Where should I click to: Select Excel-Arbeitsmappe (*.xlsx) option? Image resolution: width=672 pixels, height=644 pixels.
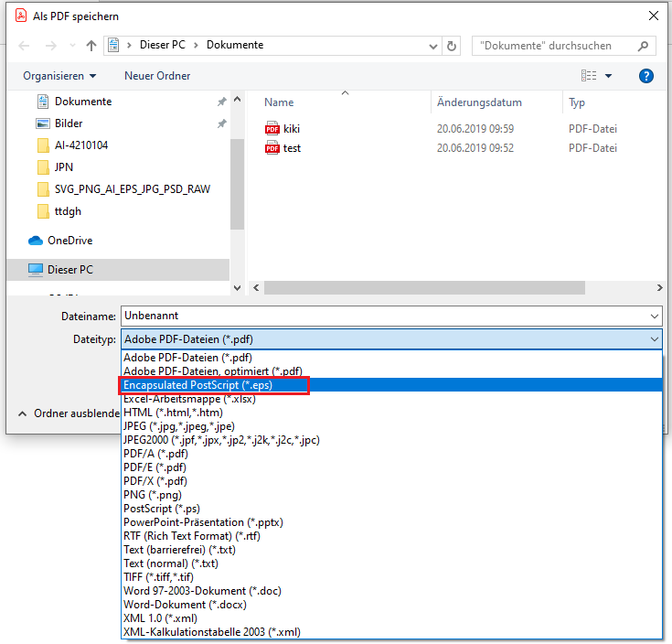tap(189, 399)
